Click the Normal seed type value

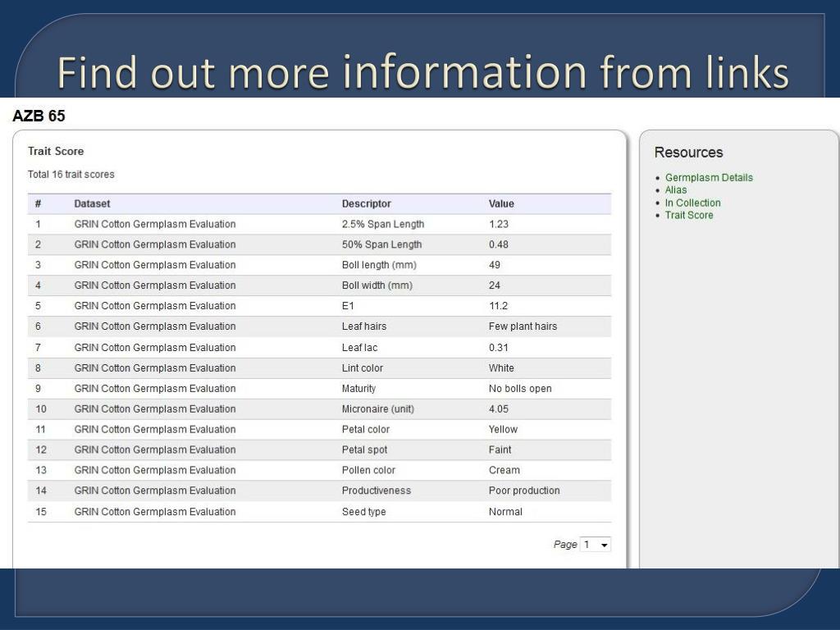(x=505, y=512)
